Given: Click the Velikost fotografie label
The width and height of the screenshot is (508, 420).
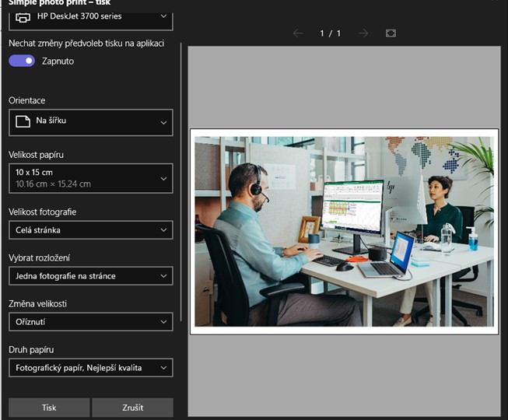Looking at the screenshot, I should pyautogui.click(x=43, y=212).
